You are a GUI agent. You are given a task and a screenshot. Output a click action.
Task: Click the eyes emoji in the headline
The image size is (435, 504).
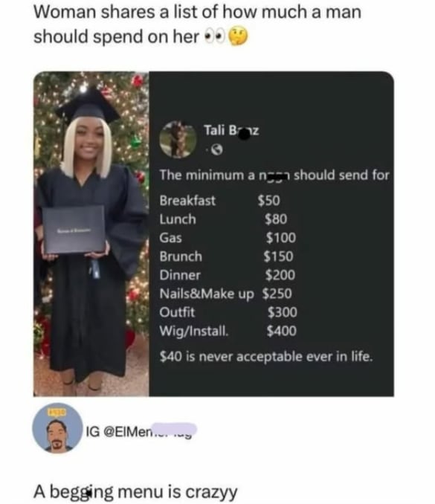tap(215, 37)
